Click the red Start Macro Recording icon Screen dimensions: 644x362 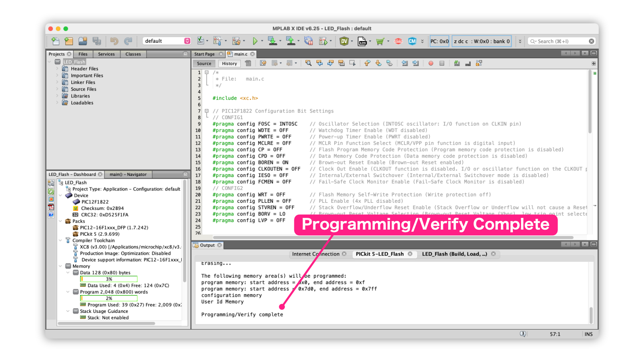tap(431, 63)
